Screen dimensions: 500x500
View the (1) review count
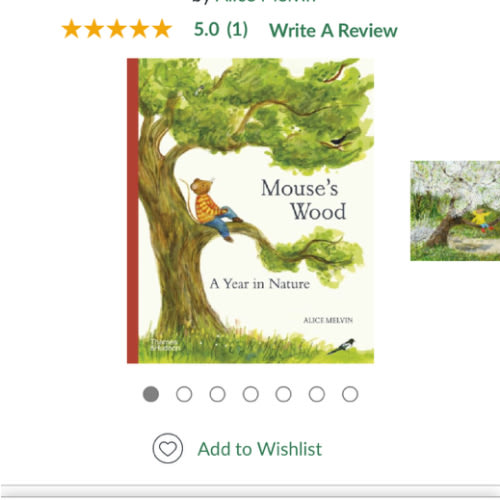pos(237,29)
